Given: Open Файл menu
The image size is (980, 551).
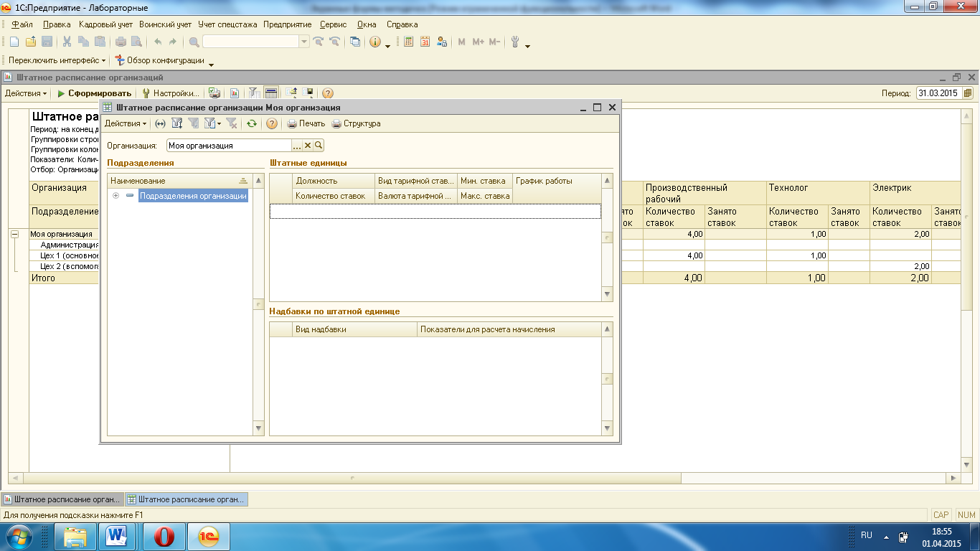Looking at the screenshot, I should tap(22, 24).
